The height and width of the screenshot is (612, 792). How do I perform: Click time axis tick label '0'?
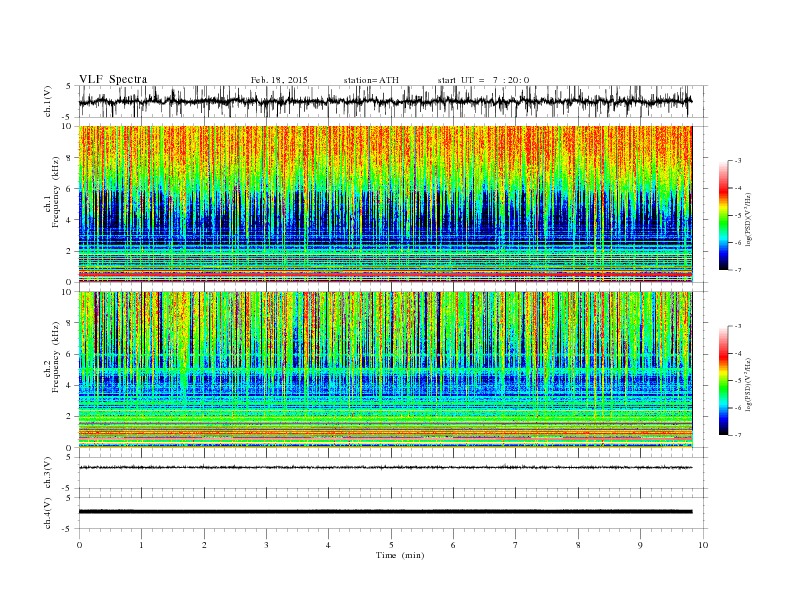(79, 545)
